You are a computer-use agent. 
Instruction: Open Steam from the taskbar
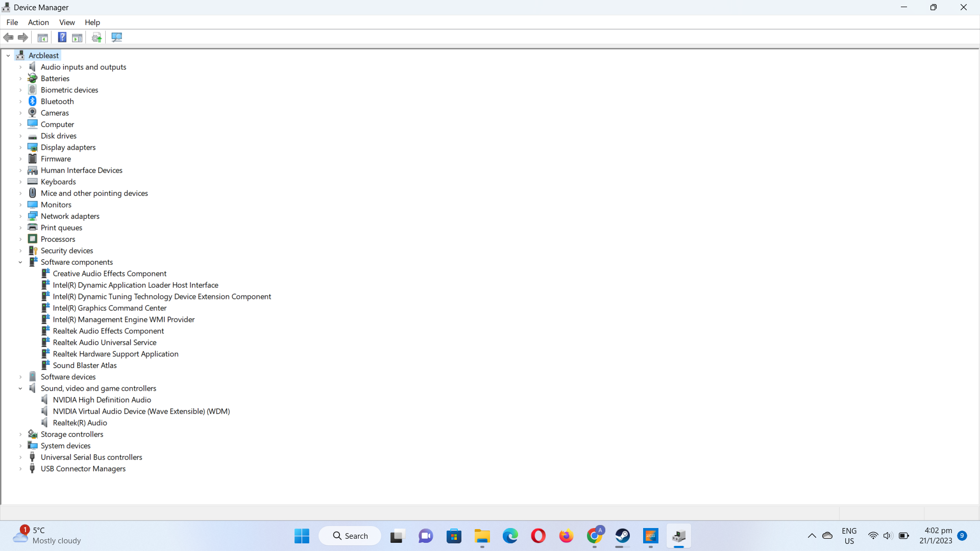click(x=623, y=536)
